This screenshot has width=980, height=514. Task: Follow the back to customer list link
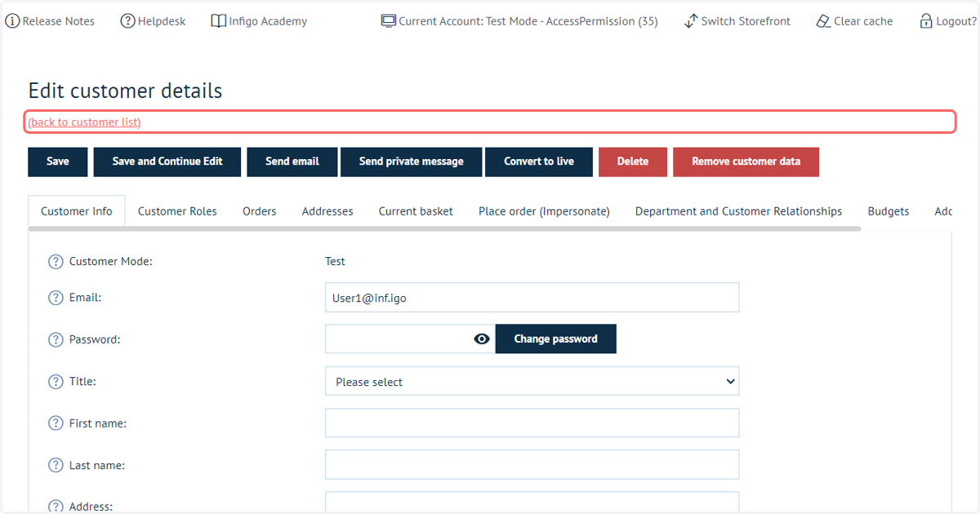coord(84,122)
